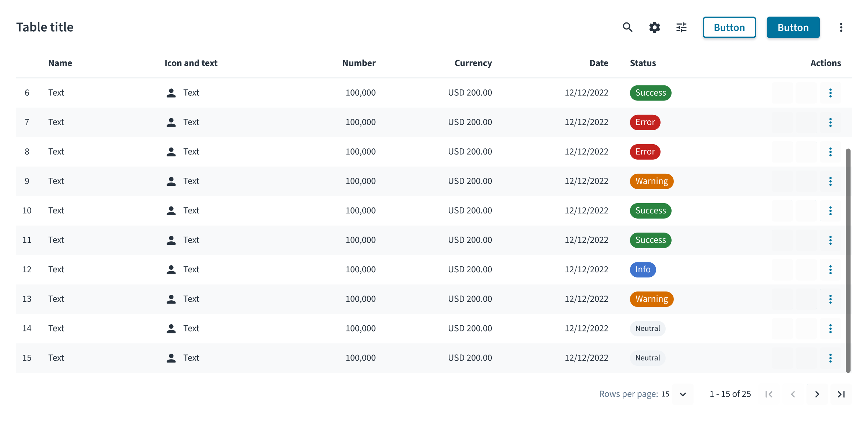Go to the next page arrow
The height and width of the screenshot is (421, 868).
coord(817,394)
